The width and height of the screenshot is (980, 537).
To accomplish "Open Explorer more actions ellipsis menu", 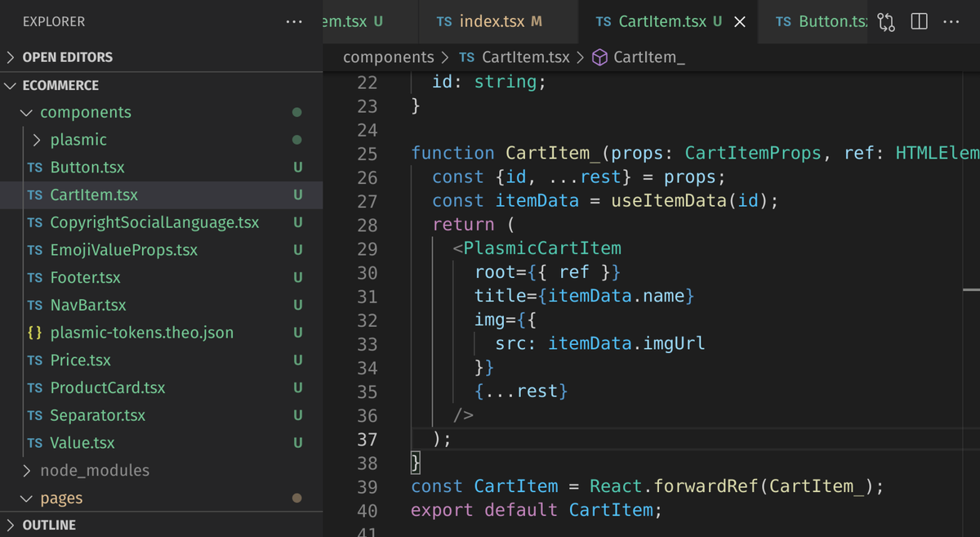I will coord(294,22).
